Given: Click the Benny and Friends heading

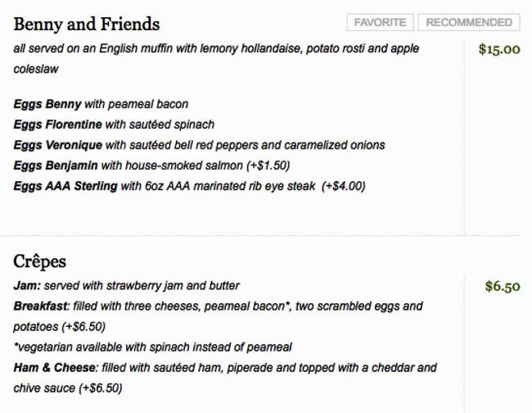Looking at the screenshot, I should tap(87, 24).
